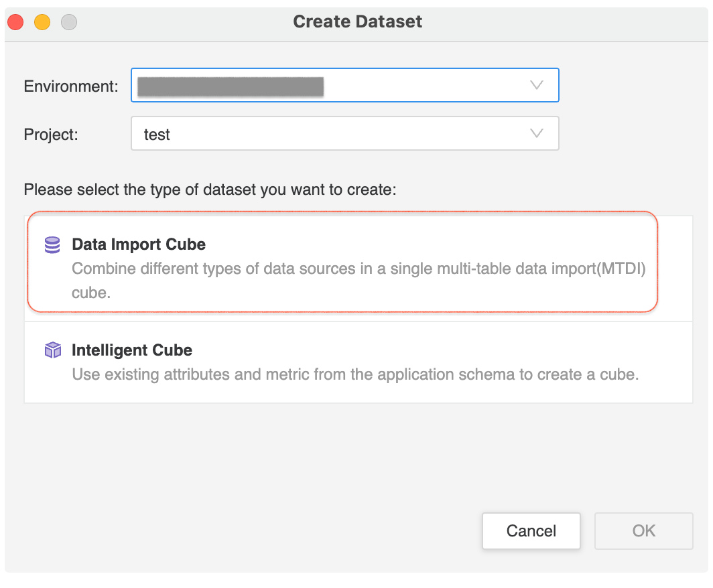Minimize the Create Dataset window
This screenshot has height=588, width=713.
(42, 22)
